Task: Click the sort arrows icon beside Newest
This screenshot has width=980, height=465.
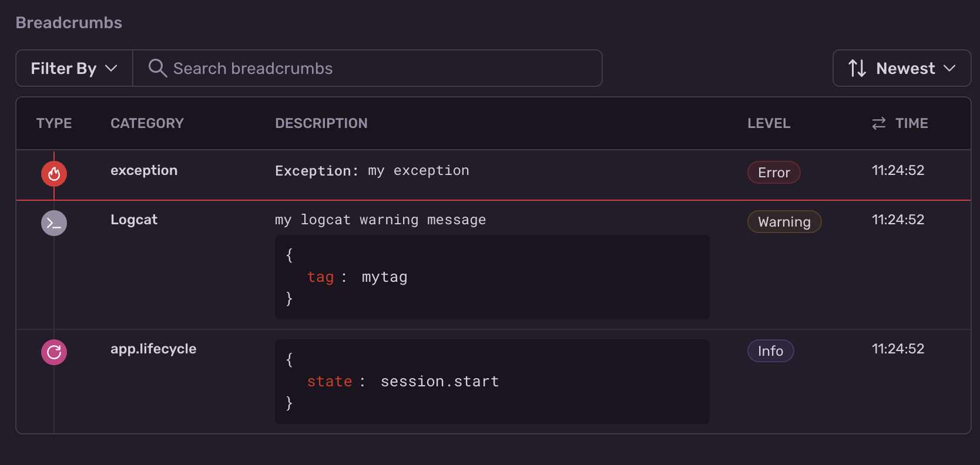Action: [857, 68]
